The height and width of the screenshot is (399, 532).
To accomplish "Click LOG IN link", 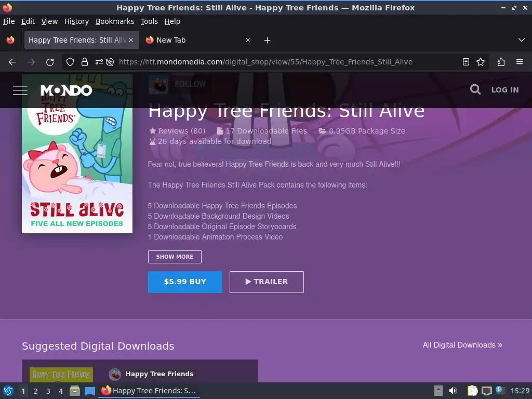I will (x=505, y=90).
